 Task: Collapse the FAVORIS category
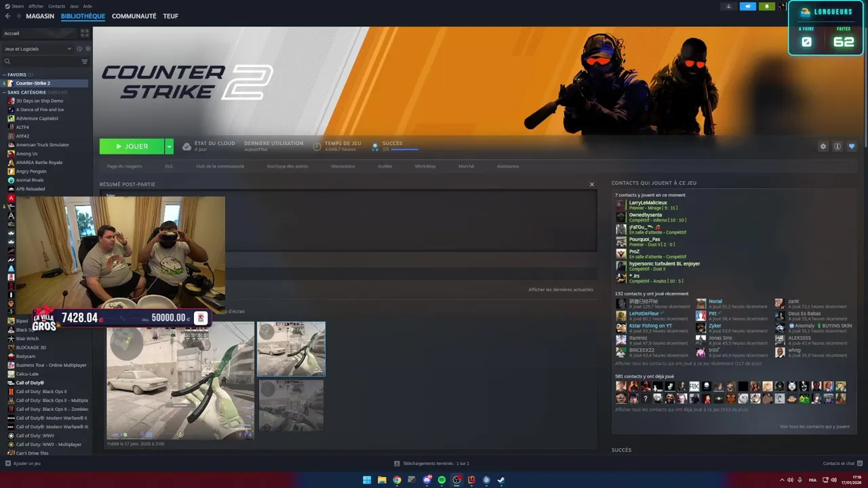[5, 75]
